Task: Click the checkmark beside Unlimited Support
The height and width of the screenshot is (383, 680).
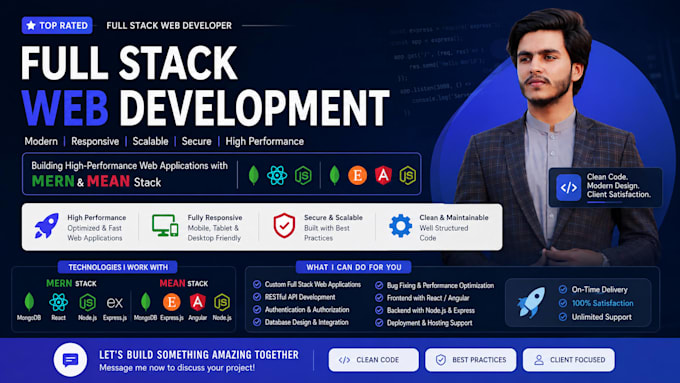Action: click(x=563, y=317)
